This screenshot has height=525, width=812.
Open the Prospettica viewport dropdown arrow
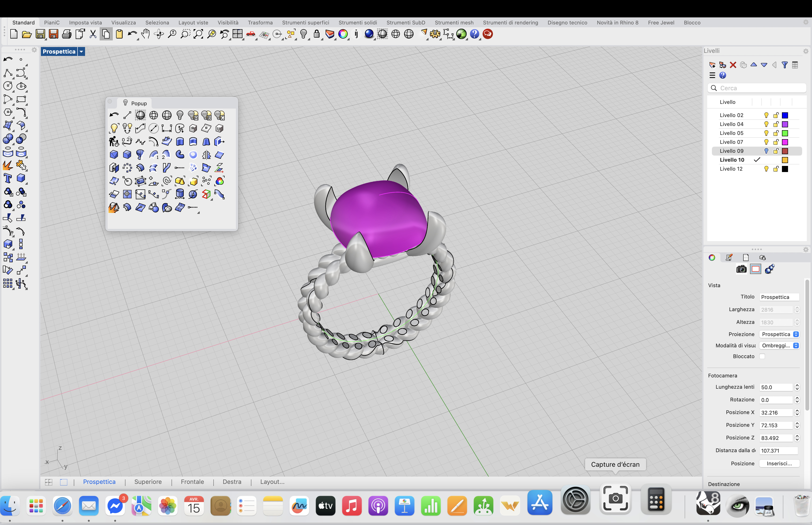[x=82, y=51]
